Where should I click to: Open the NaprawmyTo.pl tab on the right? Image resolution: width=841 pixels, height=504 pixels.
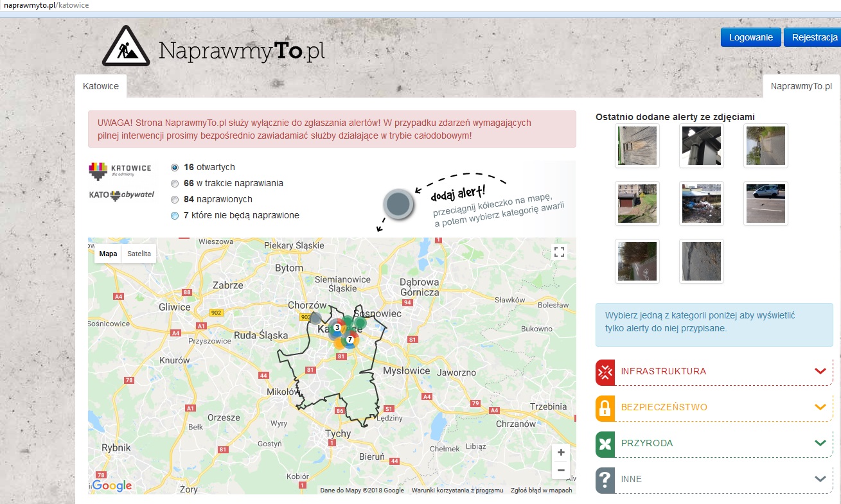(x=801, y=86)
